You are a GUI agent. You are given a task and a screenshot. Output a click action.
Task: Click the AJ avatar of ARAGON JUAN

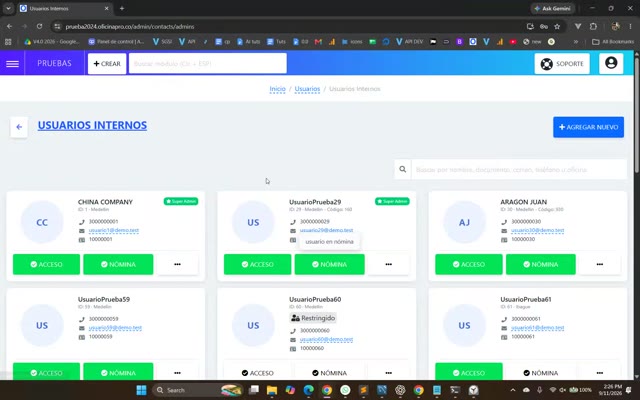point(464,222)
